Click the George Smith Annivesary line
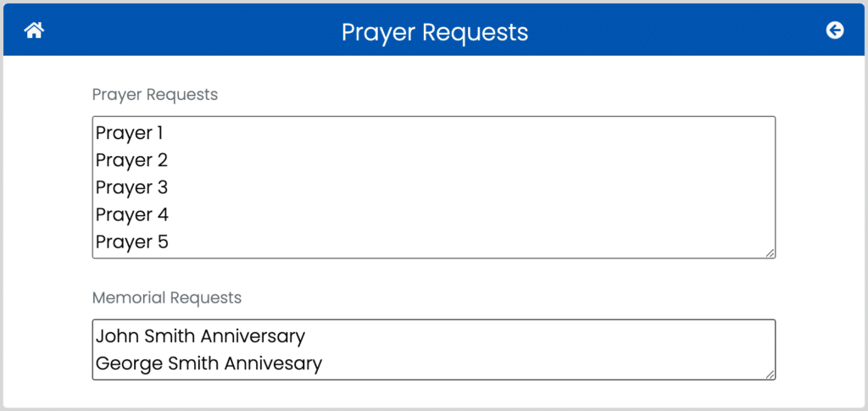Viewport: 868px width, 411px height. tap(209, 364)
